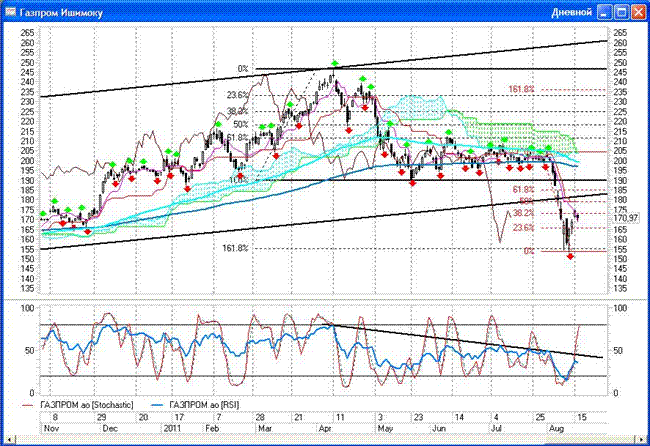Close the Газпром Ишимоку chart window
Screen dimensions: 650x446
coord(638,12)
